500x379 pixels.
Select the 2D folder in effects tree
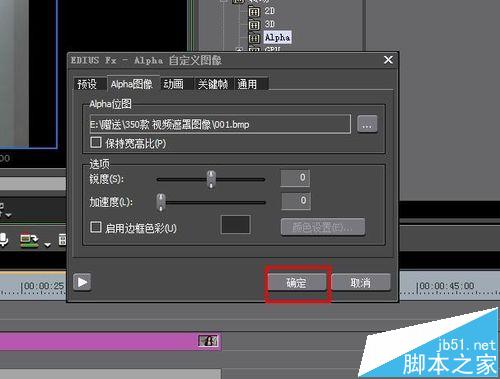pyautogui.click(x=270, y=11)
